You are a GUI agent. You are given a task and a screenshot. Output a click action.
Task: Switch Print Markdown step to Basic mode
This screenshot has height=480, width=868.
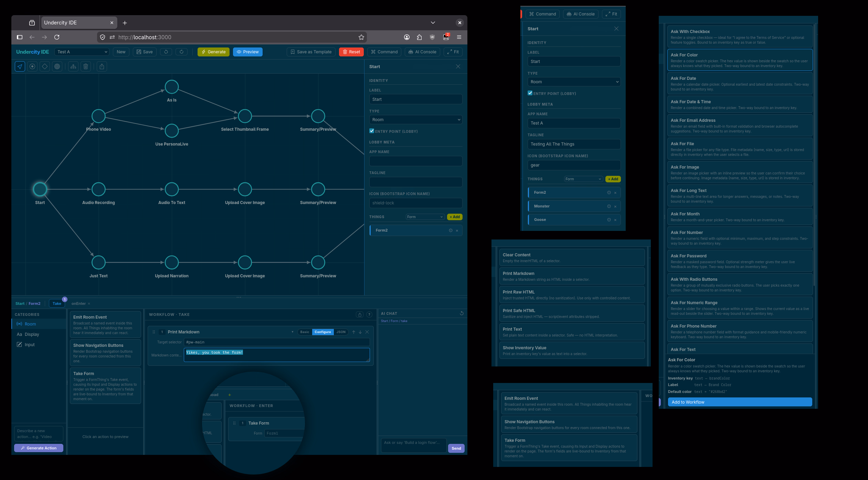pyautogui.click(x=305, y=332)
